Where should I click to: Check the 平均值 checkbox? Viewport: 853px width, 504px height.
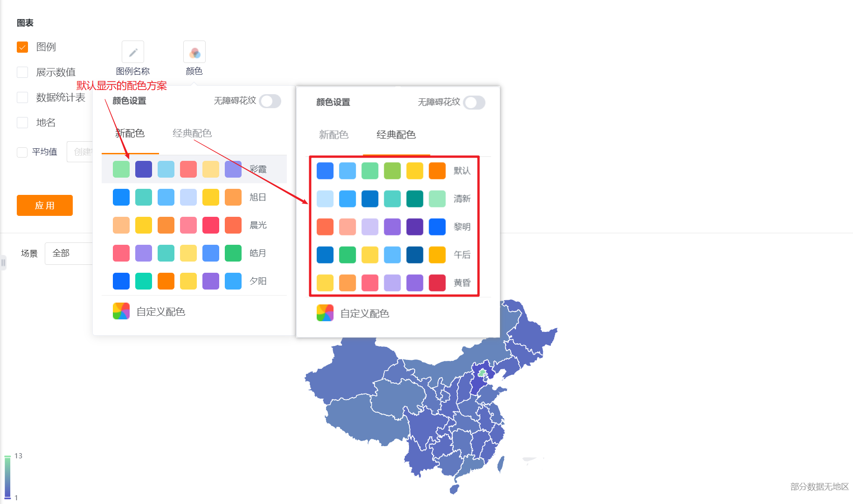point(22,152)
